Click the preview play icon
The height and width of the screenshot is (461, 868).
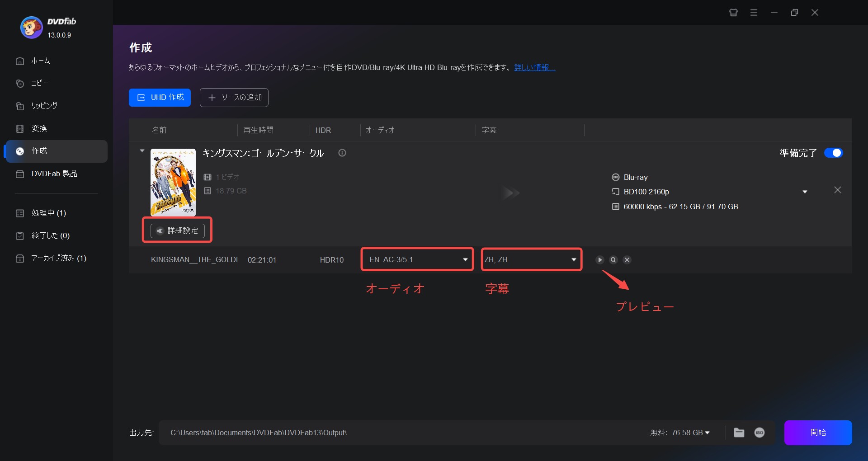(600, 260)
